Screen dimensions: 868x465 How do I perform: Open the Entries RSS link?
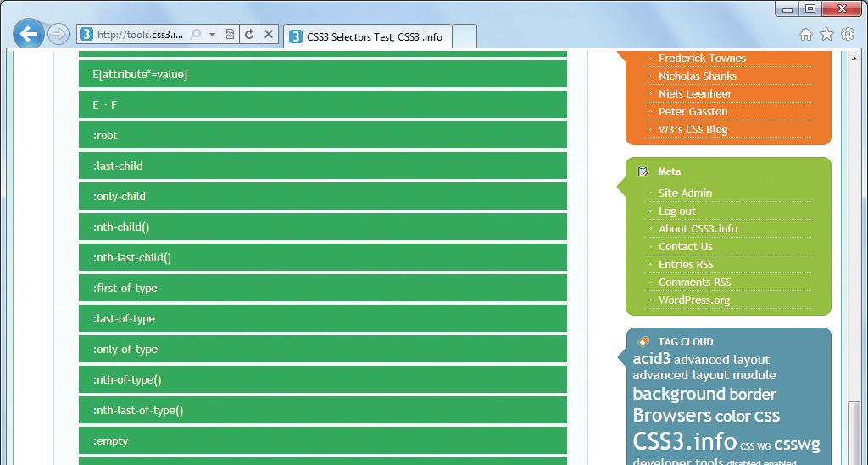686,264
